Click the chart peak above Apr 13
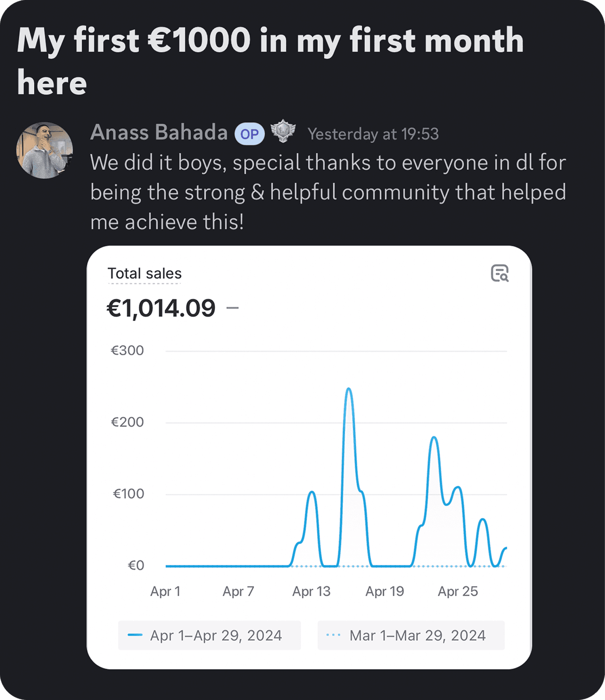This screenshot has width=605, height=700. pyautogui.click(x=312, y=493)
